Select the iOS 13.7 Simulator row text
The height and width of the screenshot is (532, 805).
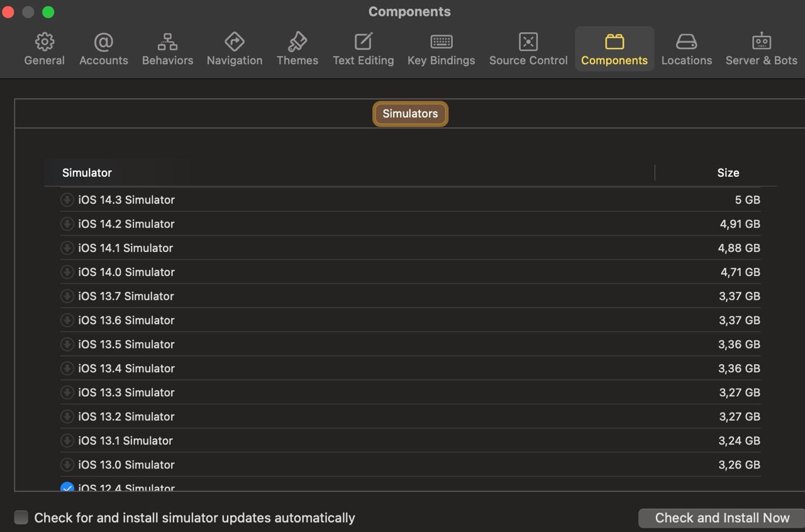coord(126,296)
